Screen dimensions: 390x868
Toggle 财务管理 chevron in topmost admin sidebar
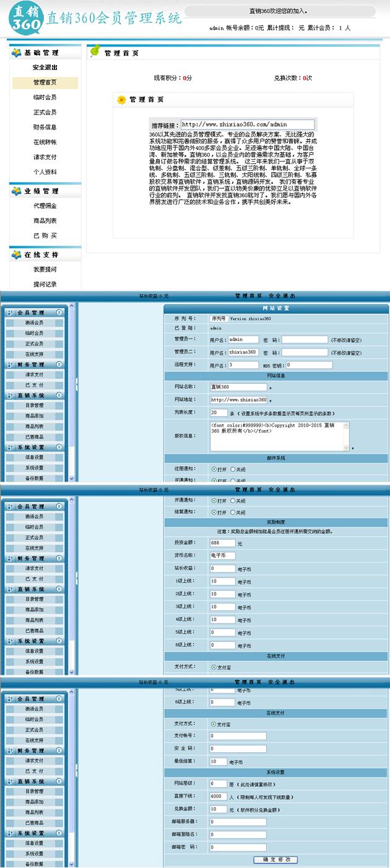pos(59,365)
